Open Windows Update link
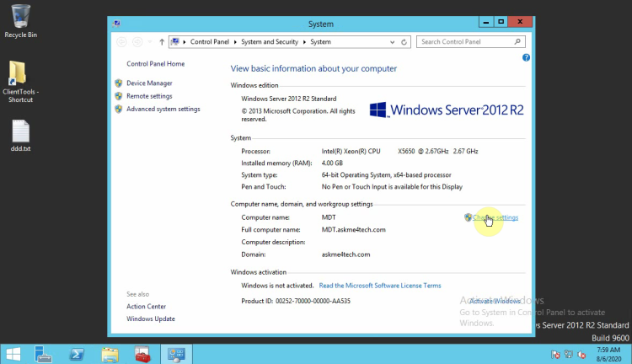Image resolution: width=632 pixels, height=364 pixels. [x=151, y=318]
